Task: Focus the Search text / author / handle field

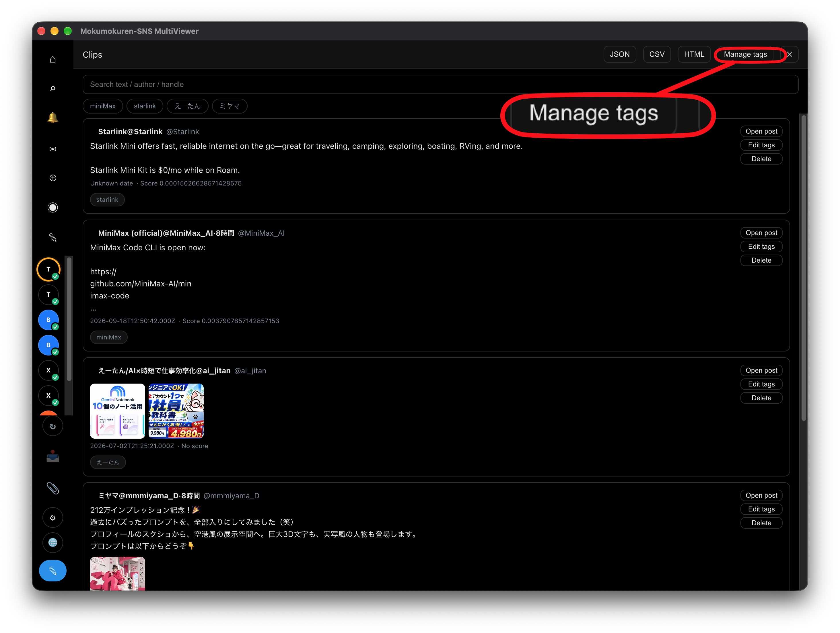Action: [440, 84]
